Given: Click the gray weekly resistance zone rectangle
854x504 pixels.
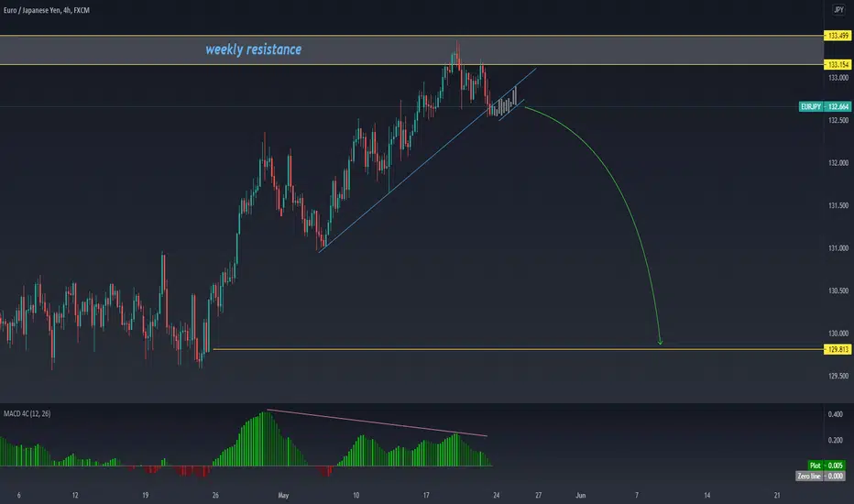Looking at the screenshot, I should (411, 50).
